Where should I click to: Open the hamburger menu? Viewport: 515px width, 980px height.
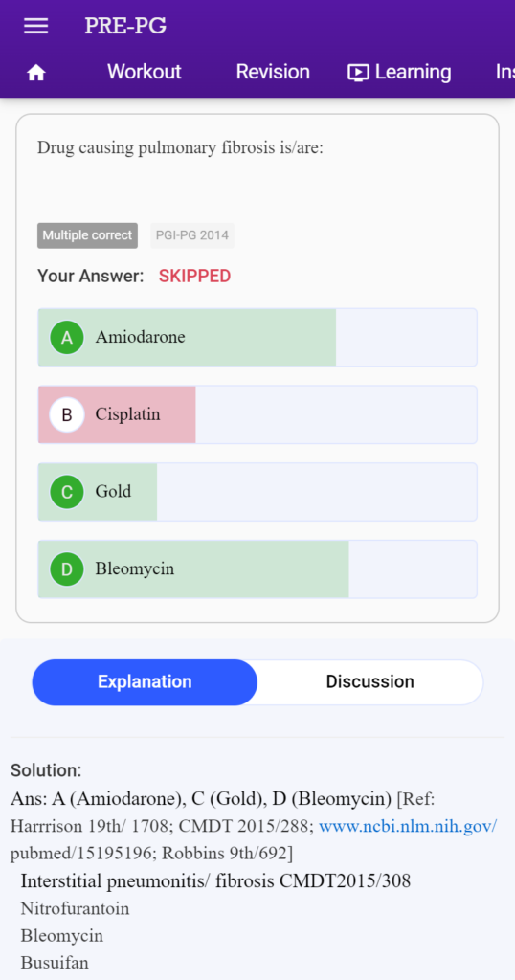pos(35,26)
